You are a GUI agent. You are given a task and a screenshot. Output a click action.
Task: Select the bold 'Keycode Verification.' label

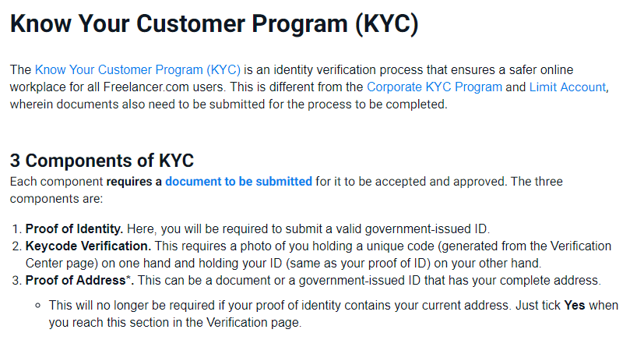[88, 246]
